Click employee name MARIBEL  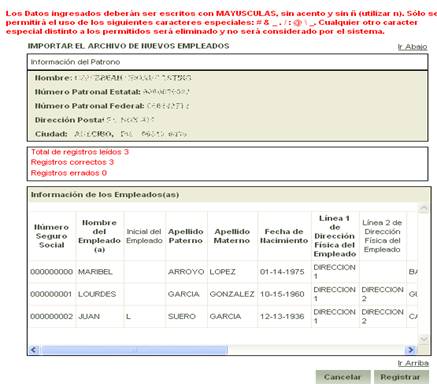(95, 272)
